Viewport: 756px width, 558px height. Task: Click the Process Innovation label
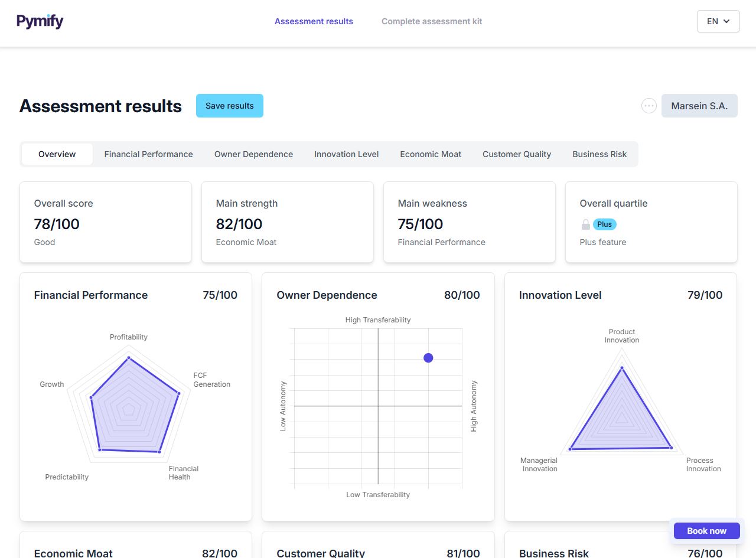point(703,465)
